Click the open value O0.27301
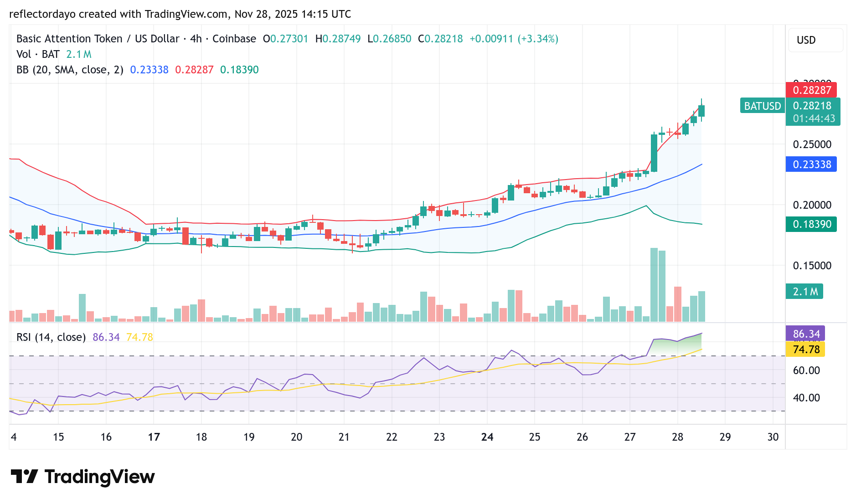The image size is (856, 504). coord(286,39)
